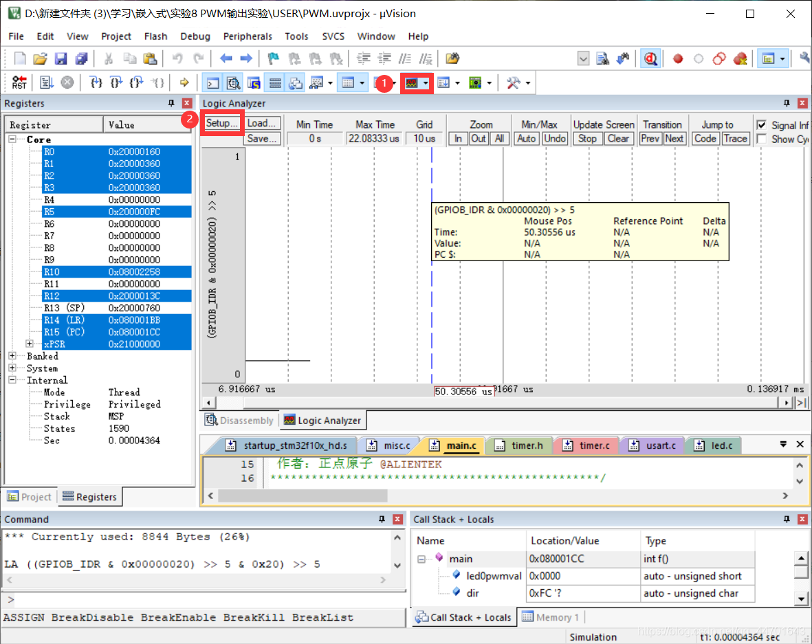
Task: Save the current file with floppy icon
Action: [x=61, y=58]
